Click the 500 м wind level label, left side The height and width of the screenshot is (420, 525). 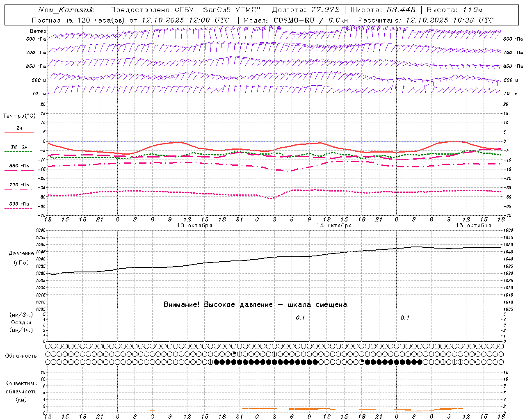click(x=39, y=80)
